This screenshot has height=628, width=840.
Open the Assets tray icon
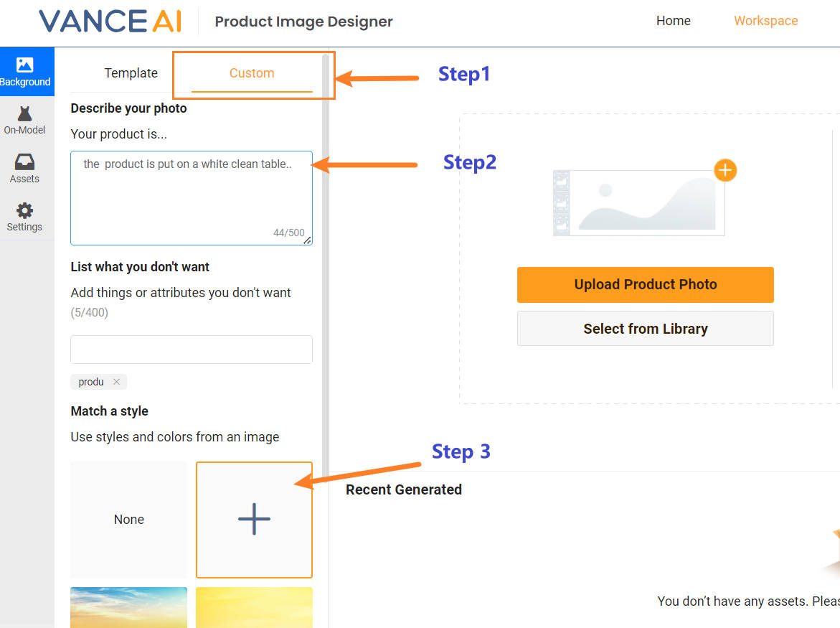tap(24, 168)
